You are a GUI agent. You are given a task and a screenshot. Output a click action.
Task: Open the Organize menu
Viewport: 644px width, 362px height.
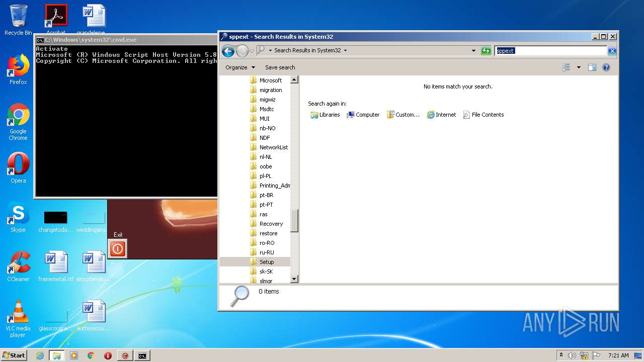click(x=240, y=67)
